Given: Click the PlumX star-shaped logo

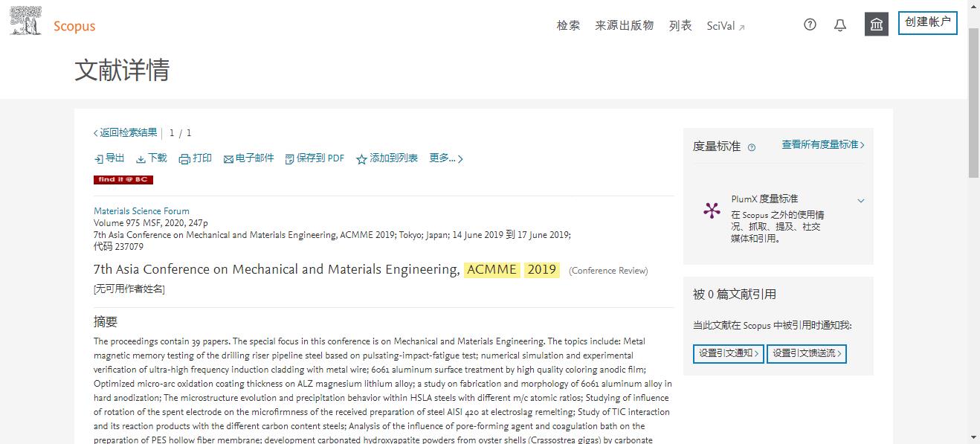Looking at the screenshot, I should tap(712, 210).
